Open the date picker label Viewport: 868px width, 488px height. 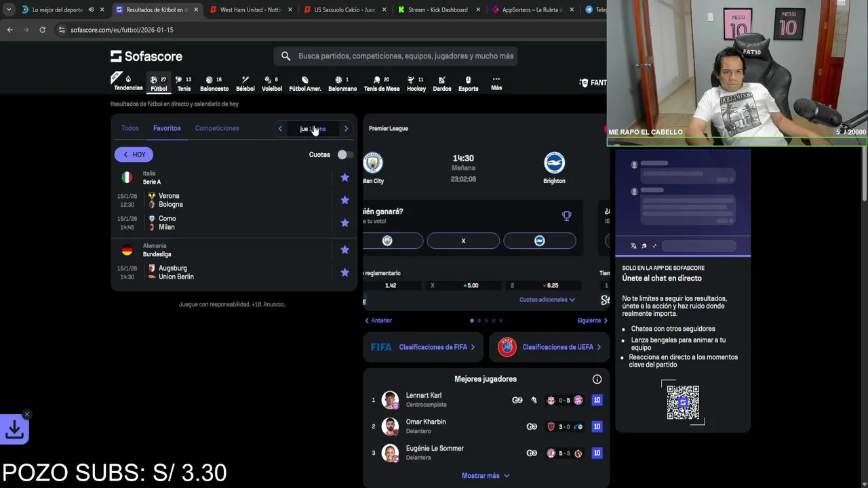[x=313, y=129]
